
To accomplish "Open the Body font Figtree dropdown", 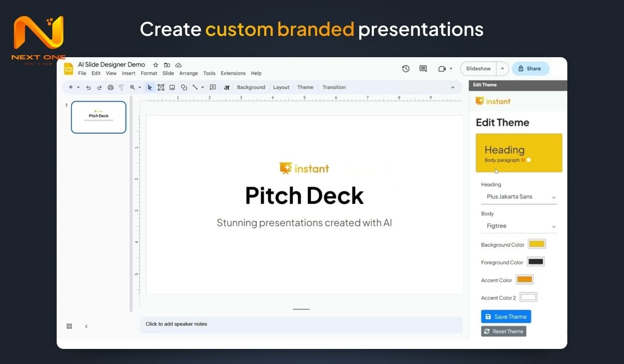I will pyautogui.click(x=518, y=226).
